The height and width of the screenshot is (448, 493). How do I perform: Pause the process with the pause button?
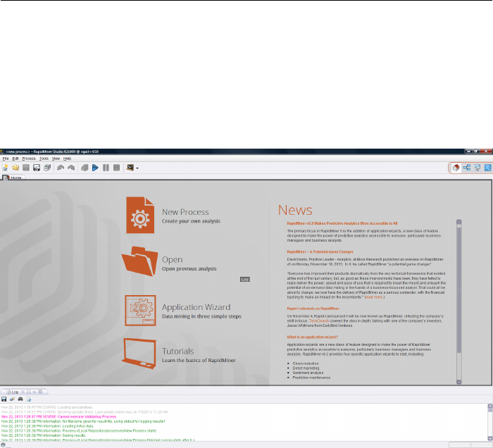pyautogui.click(x=106, y=168)
